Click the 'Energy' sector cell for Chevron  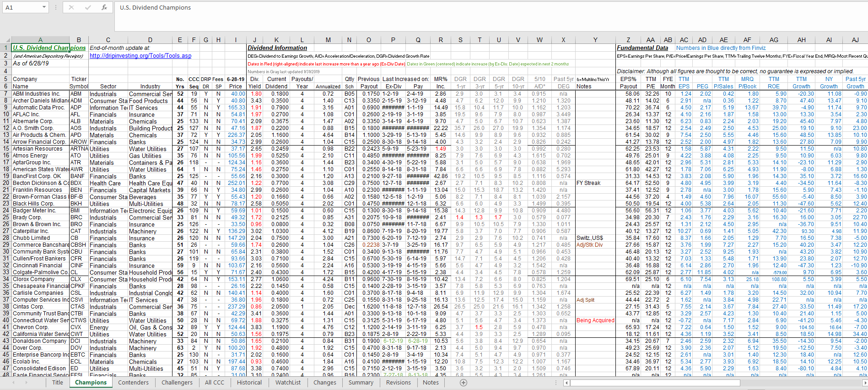pos(108,327)
